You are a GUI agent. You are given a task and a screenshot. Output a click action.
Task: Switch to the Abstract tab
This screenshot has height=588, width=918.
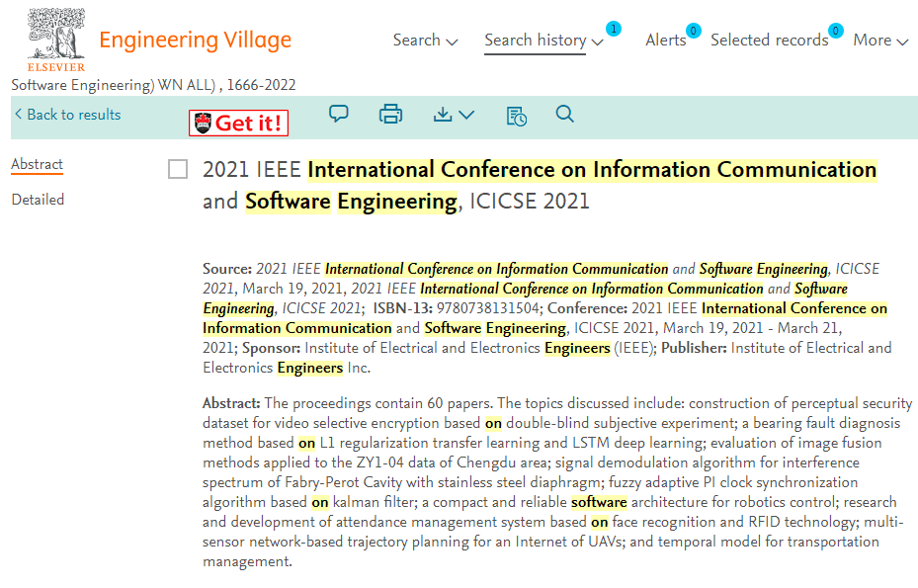[37, 165]
